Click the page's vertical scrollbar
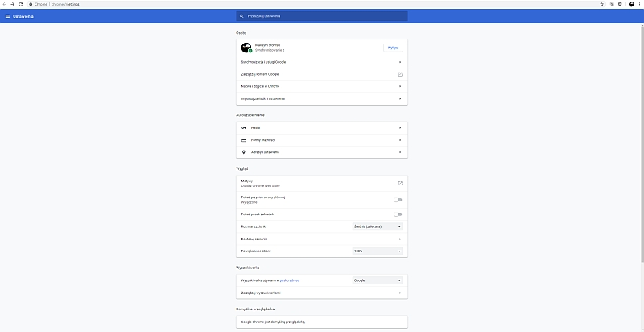 click(x=642, y=143)
